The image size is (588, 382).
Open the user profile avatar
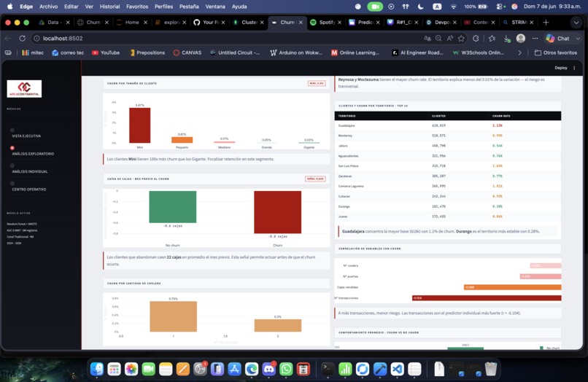tap(520, 38)
